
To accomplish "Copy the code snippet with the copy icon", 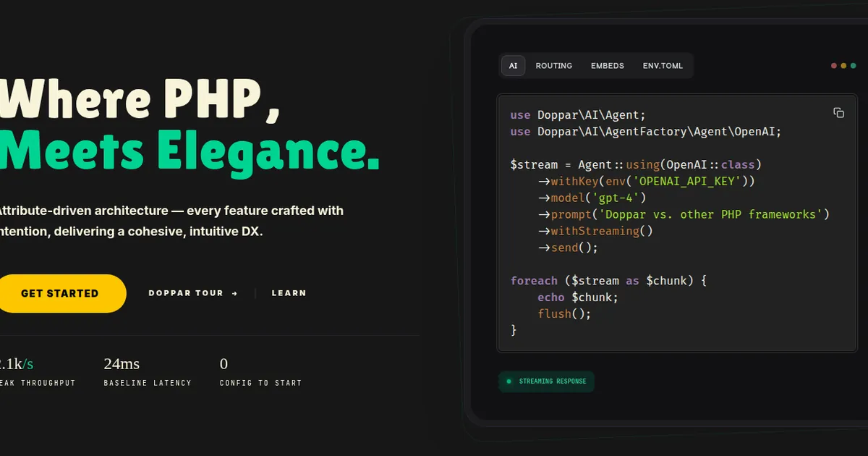I will (x=838, y=112).
